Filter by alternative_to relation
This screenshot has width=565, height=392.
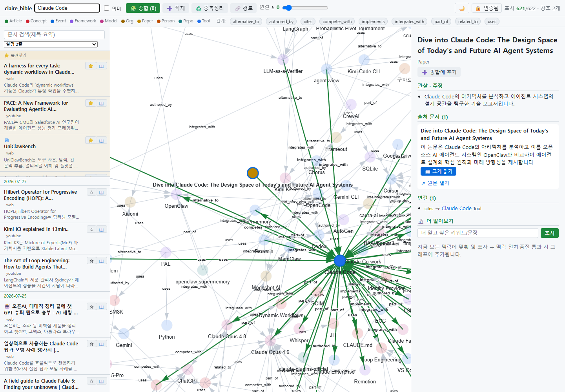coord(246,22)
